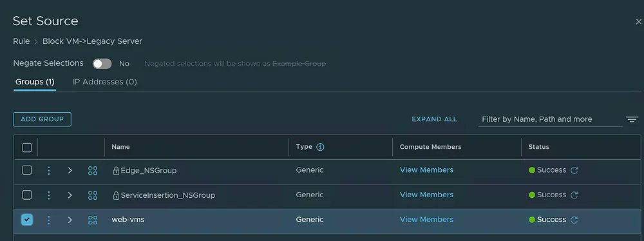Check the Edge_NSGroup checkbox
The width and height of the screenshot is (644, 241).
pos(26,170)
